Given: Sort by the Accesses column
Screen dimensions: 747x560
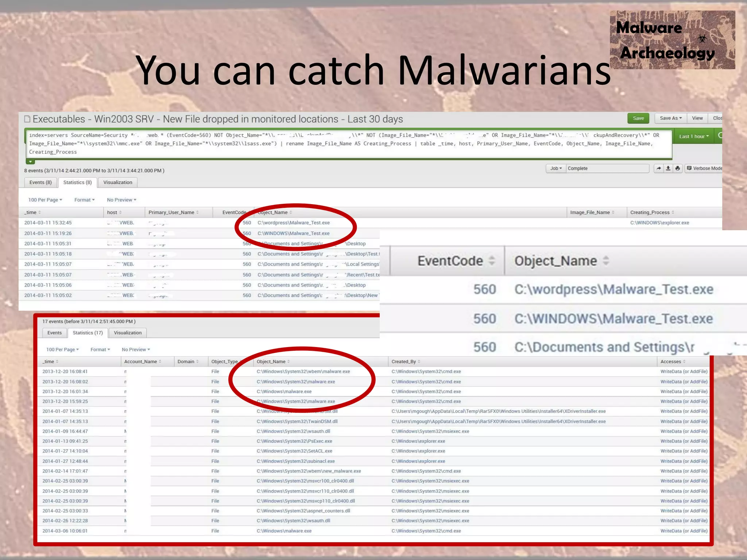Looking at the screenshot, I should [684, 362].
